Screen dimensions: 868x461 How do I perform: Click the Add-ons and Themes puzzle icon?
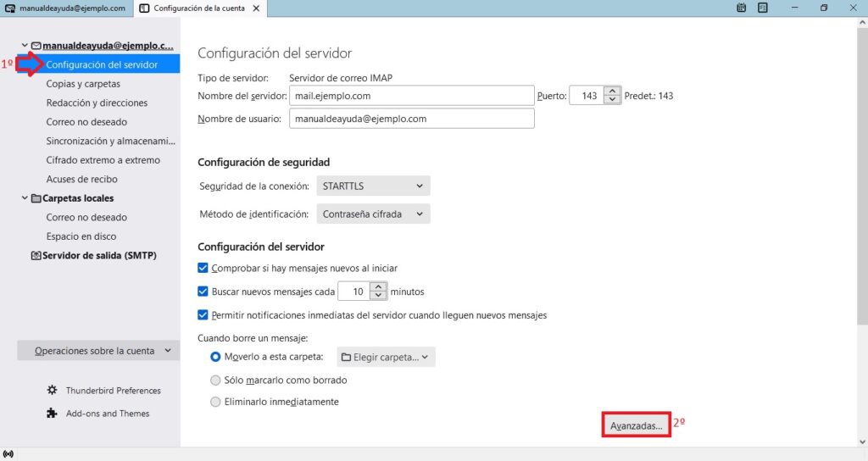52,414
